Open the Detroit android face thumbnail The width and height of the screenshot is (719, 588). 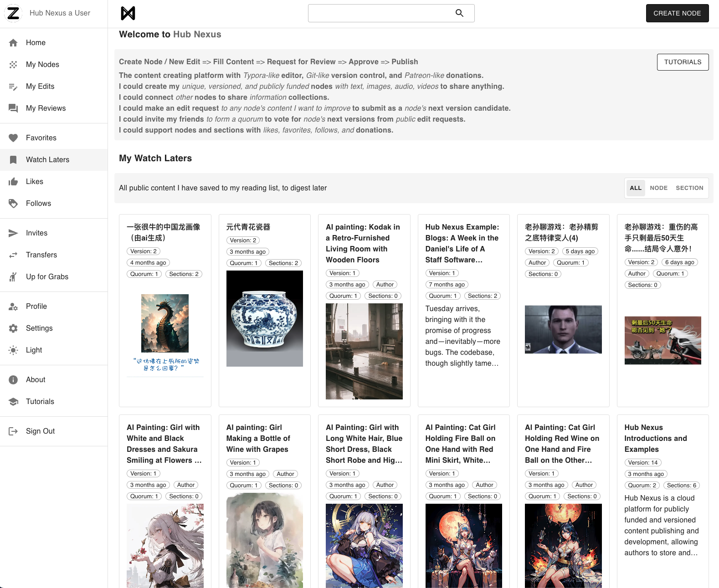[x=563, y=329]
